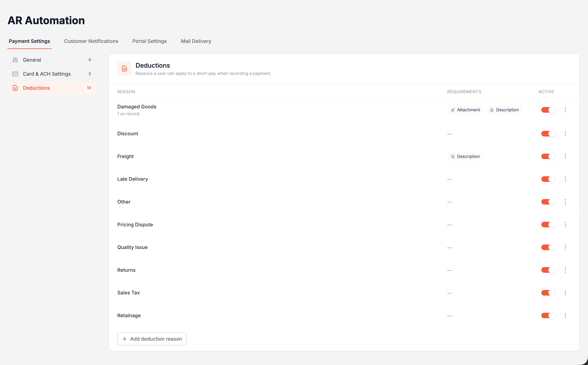
Task: Click the Add deduction reason button
Action: (x=152, y=339)
